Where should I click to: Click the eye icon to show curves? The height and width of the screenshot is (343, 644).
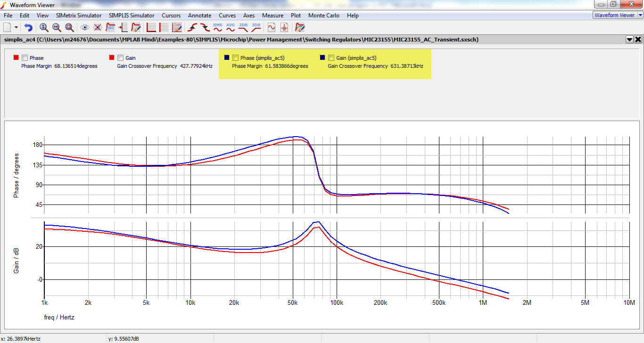tap(85, 27)
